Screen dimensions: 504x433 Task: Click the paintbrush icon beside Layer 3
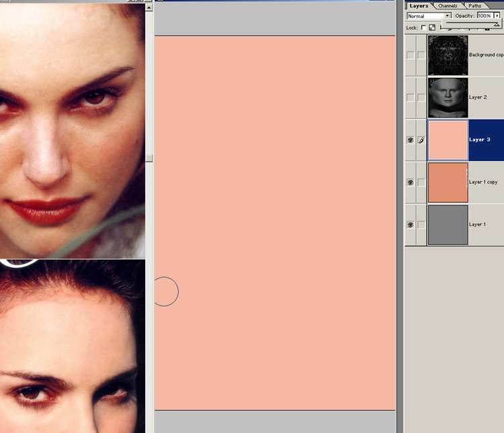(421, 140)
